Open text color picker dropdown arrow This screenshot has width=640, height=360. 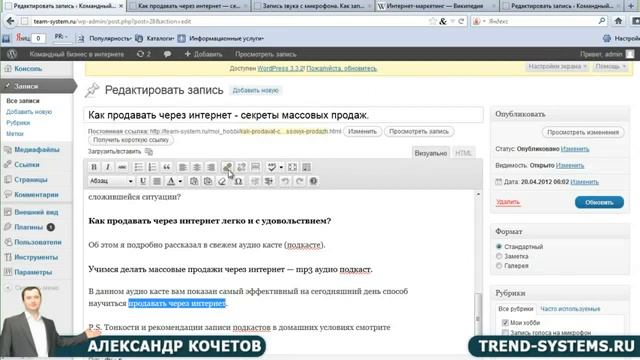point(180,181)
